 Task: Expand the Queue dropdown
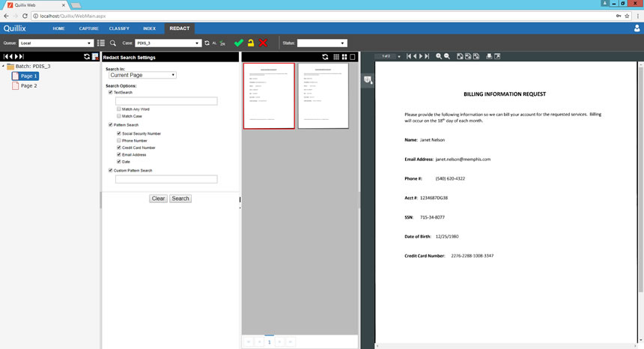tap(56, 43)
